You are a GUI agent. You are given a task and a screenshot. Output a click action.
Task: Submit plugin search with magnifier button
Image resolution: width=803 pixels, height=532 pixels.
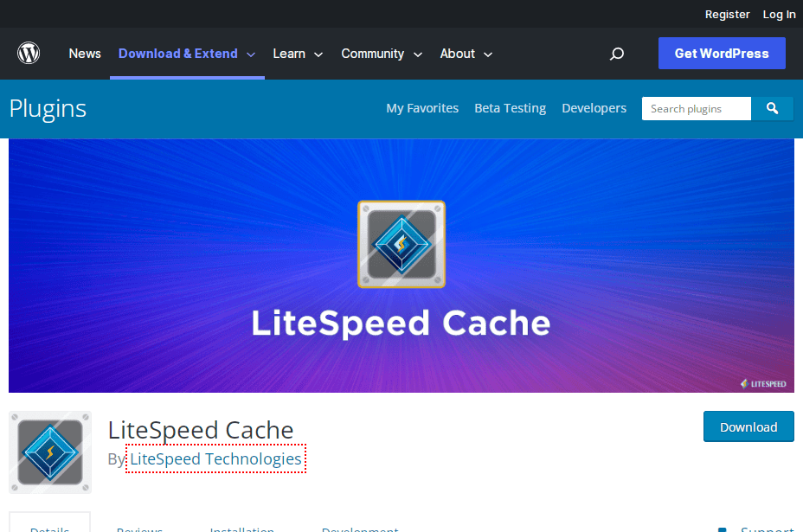pyautogui.click(x=772, y=108)
